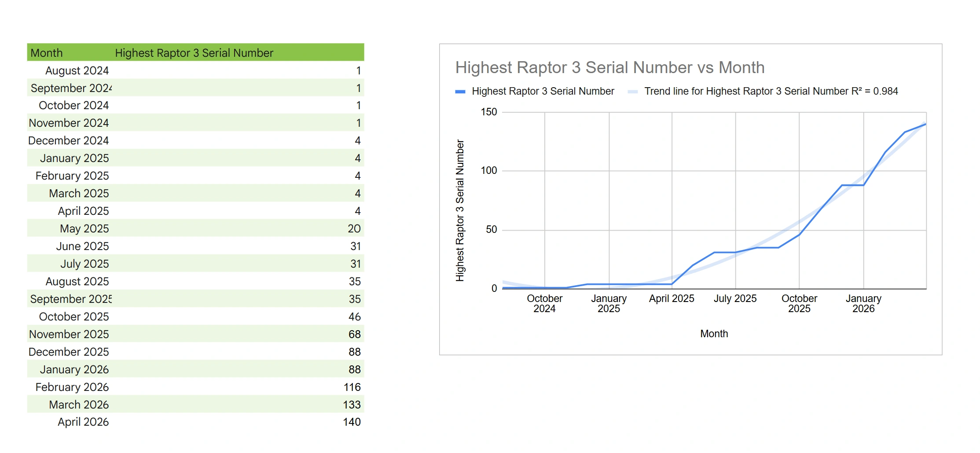Click the October 2025 value 46

pos(354,317)
